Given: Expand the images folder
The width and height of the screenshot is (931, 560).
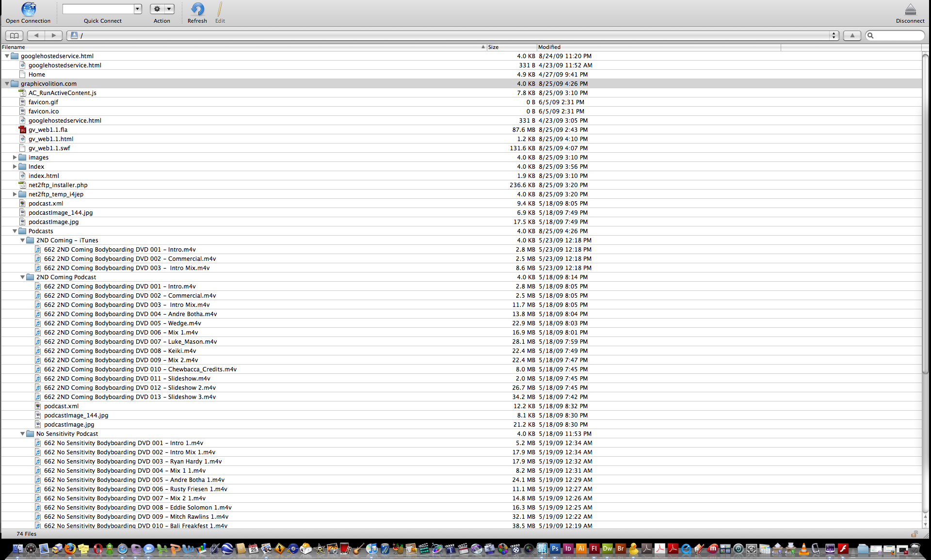Looking at the screenshot, I should 15,158.
